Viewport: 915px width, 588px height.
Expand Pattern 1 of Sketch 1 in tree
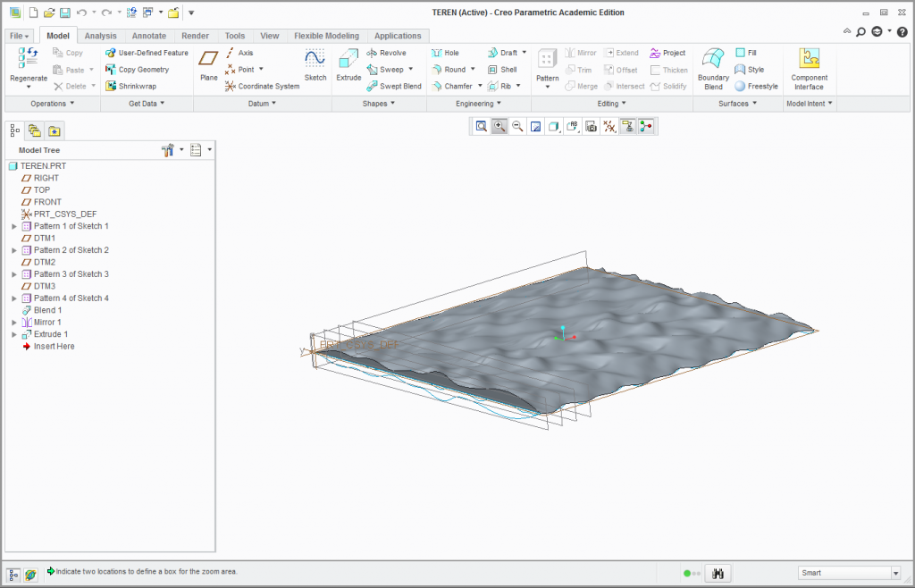(14, 226)
